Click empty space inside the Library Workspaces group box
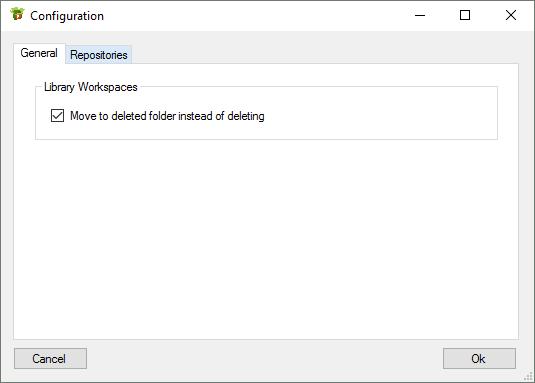Viewport: 535px width, 383px height. 375,116
